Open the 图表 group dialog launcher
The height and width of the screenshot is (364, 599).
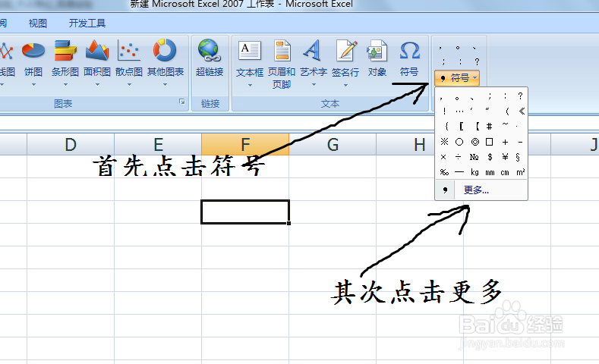click(182, 102)
